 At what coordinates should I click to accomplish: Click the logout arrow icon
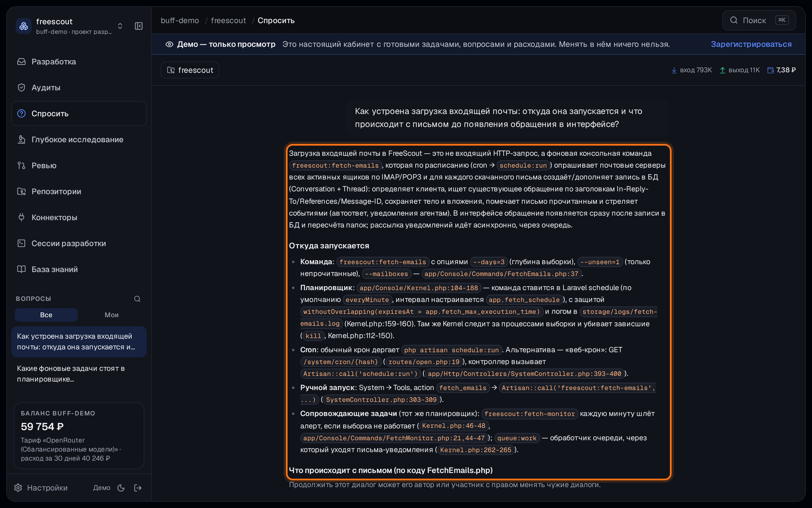tap(138, 487)
